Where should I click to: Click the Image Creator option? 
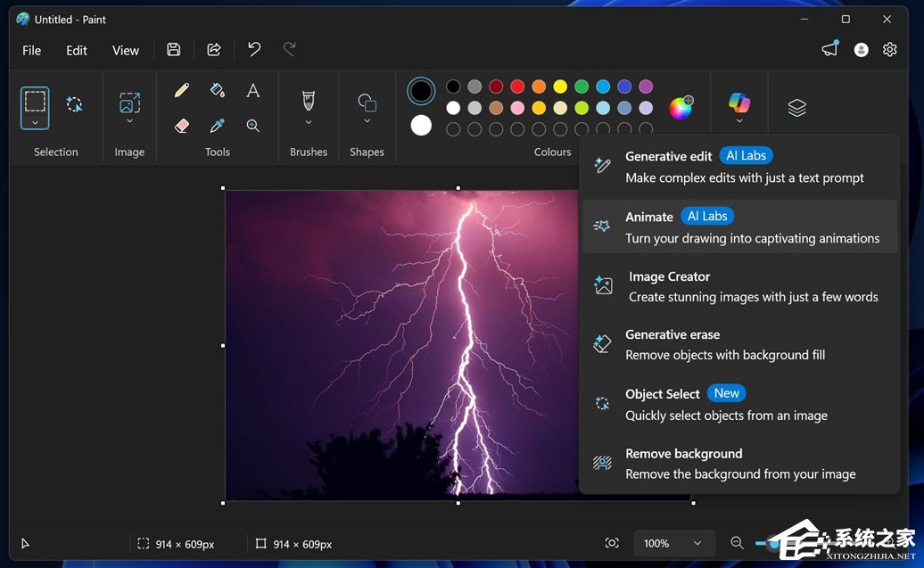pos(669,276)
